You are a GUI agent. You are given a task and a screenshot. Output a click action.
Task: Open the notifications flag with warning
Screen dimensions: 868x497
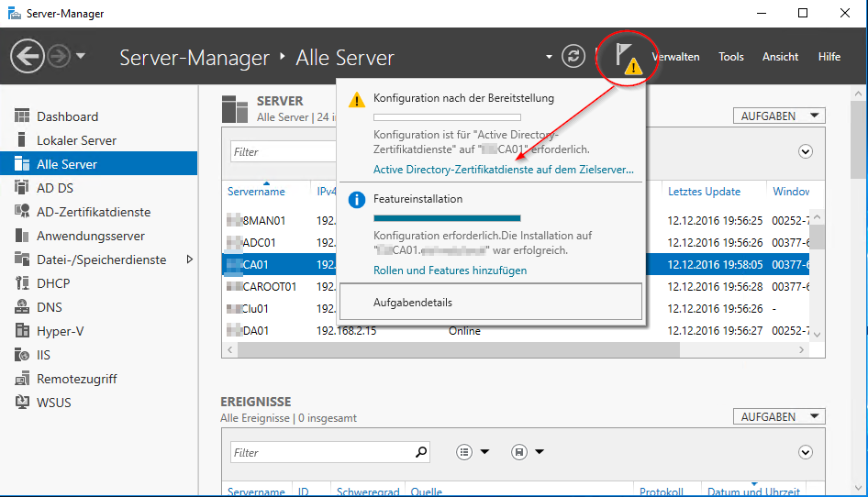(x=628, y=58)
